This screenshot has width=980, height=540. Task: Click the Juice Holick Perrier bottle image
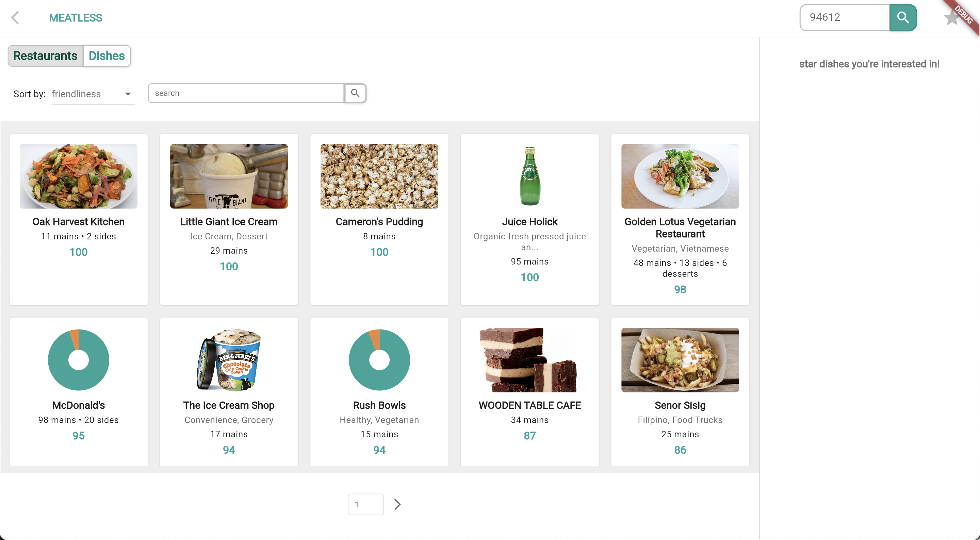(529, 176)
